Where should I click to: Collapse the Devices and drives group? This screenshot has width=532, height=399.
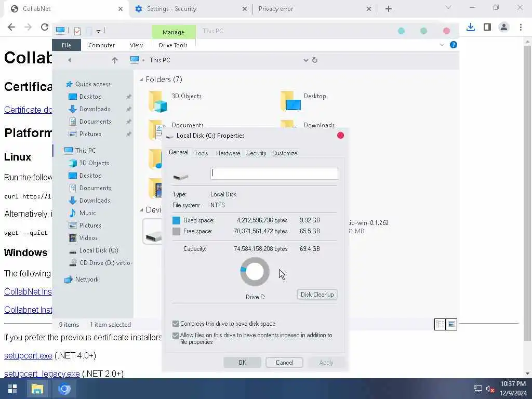pos(141,210)
